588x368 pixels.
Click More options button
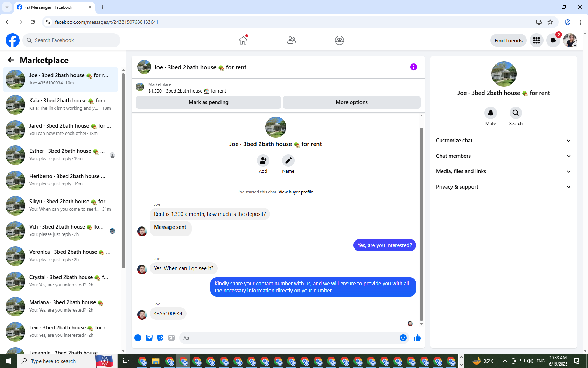(352, 102)
